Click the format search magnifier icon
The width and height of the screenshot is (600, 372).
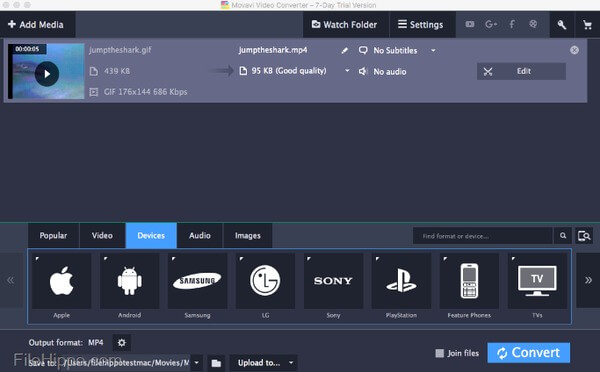pos(563,236)
